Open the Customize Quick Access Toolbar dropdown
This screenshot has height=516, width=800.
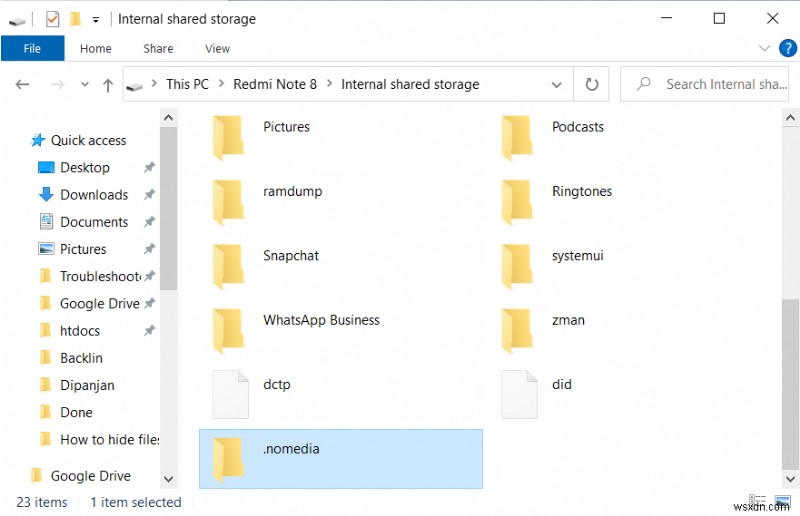click(95, 20)
